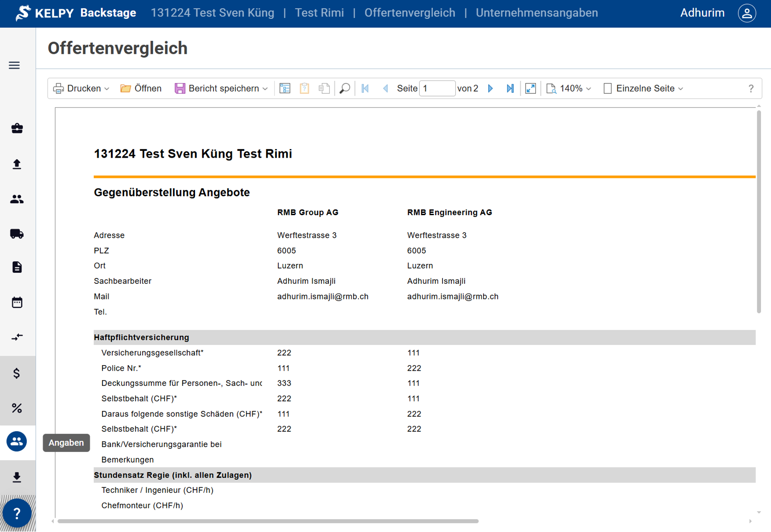
Task: Go to next report page arrow
Action: point(490,88)
